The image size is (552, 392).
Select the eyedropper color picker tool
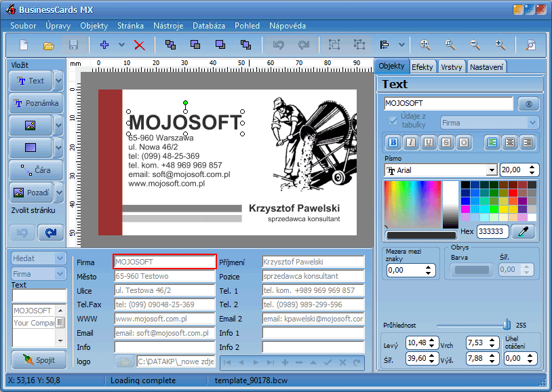(523, 231)
